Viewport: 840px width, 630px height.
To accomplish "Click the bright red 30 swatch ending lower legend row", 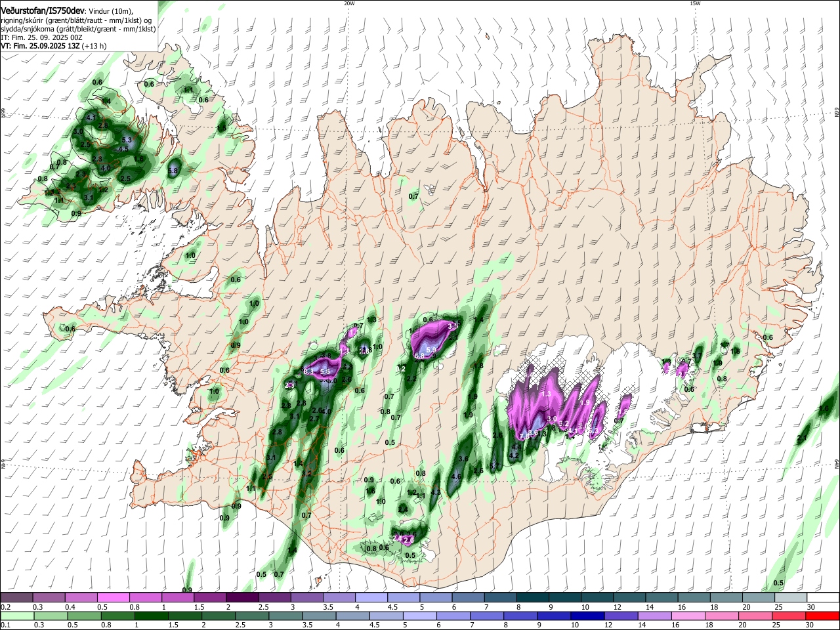I will tap(822, 616).
